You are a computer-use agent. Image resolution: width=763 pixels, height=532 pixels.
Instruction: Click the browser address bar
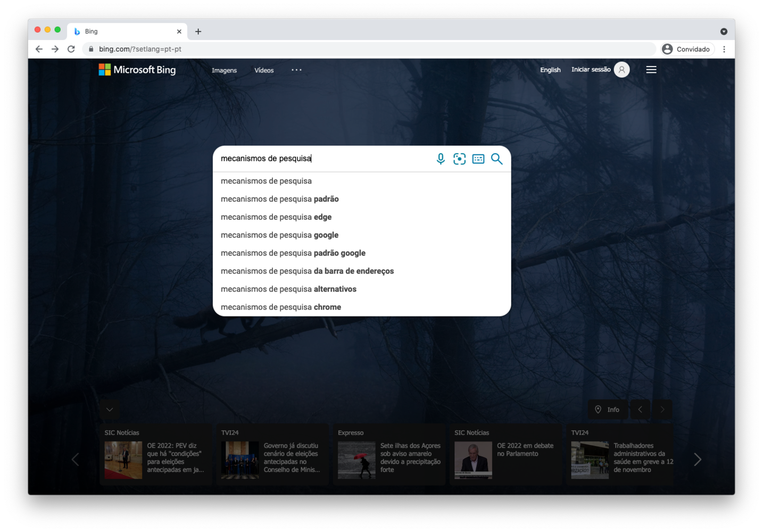tap(370, 49)
